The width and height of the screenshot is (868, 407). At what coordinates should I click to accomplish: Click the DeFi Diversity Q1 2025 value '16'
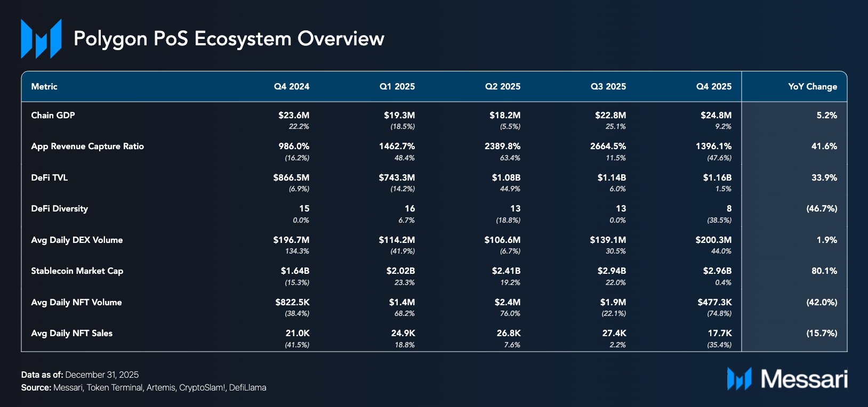point(409,208)
